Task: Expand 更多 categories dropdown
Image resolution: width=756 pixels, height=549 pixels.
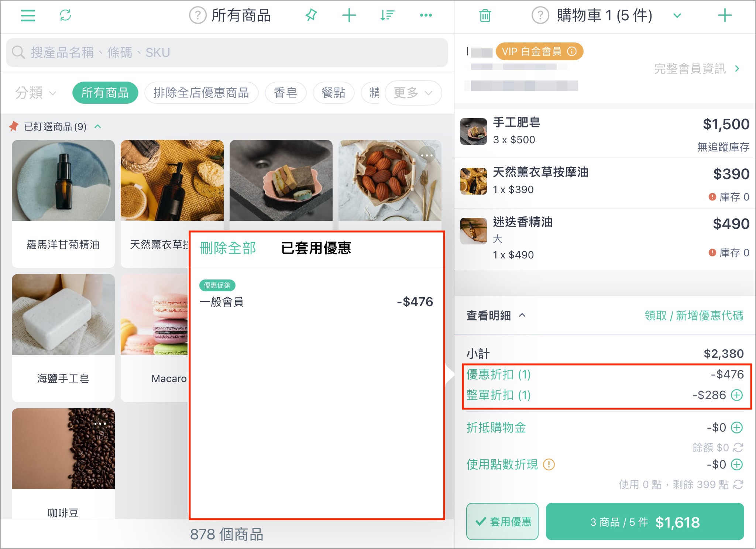Action: coord(413,93)
